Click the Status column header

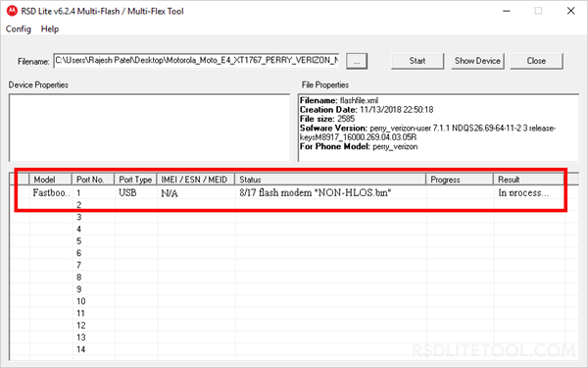(330, 180)
